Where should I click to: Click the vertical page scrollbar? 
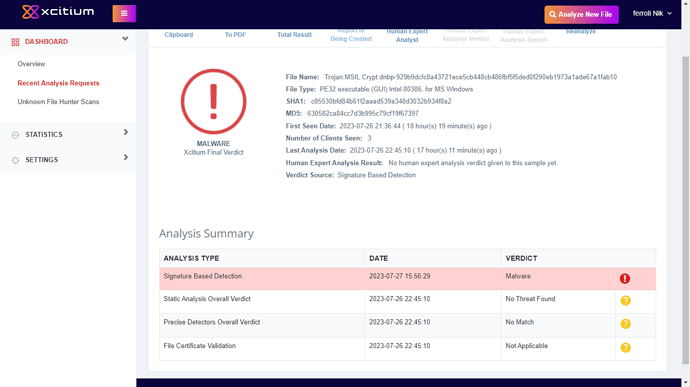point(686,210)
